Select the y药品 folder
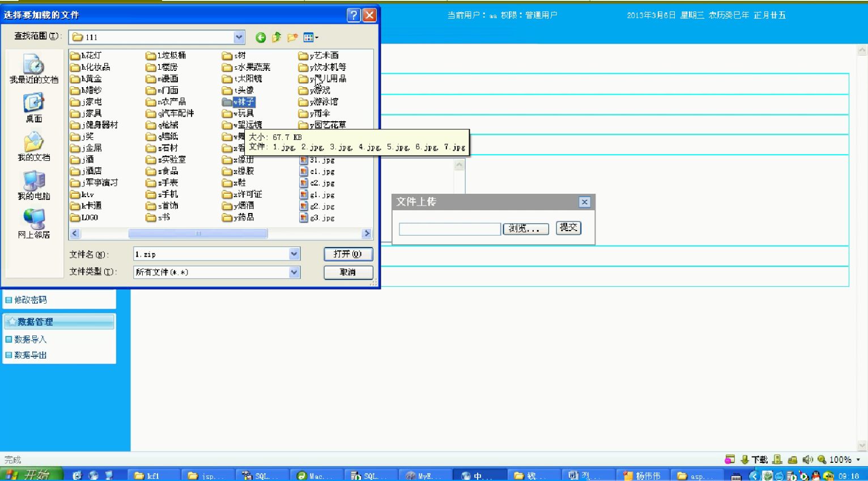 pyautogui.click(x=239, y=218)
